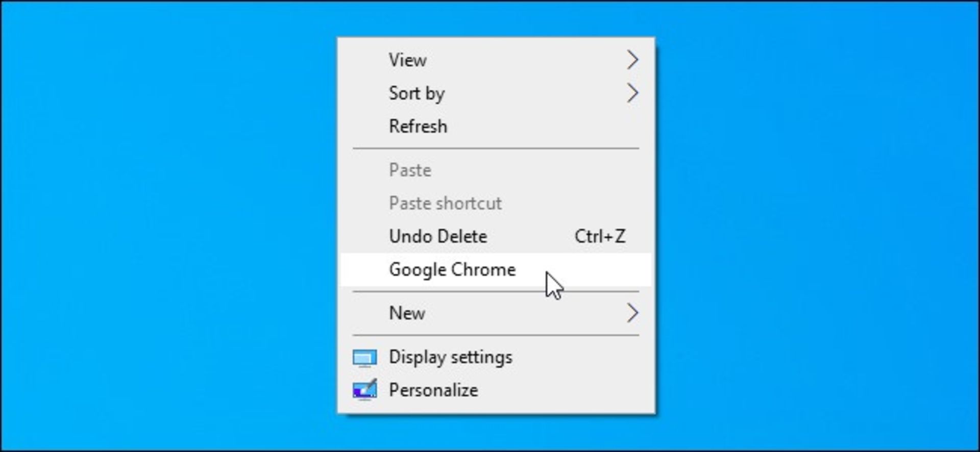The width and height of the screenshot is (980, 452).
Task: Click the Personalize paintbrush icon
Action: pos(364,390)
